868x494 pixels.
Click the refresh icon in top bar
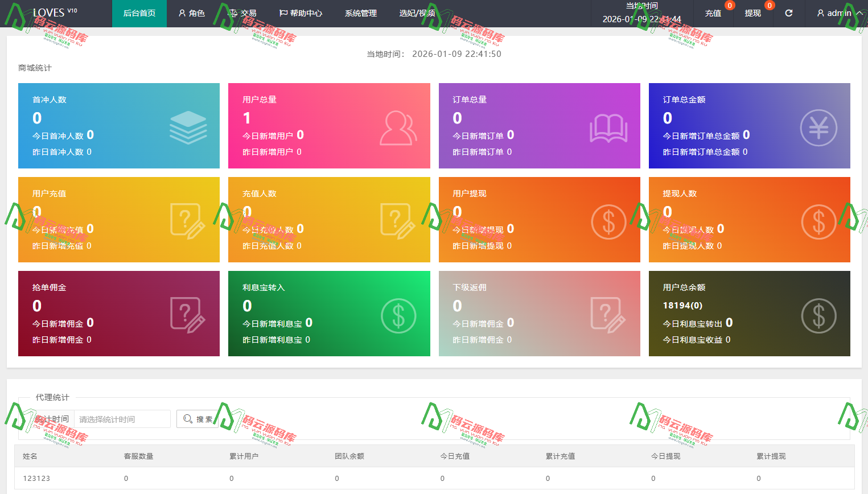[x=788, y=13]
